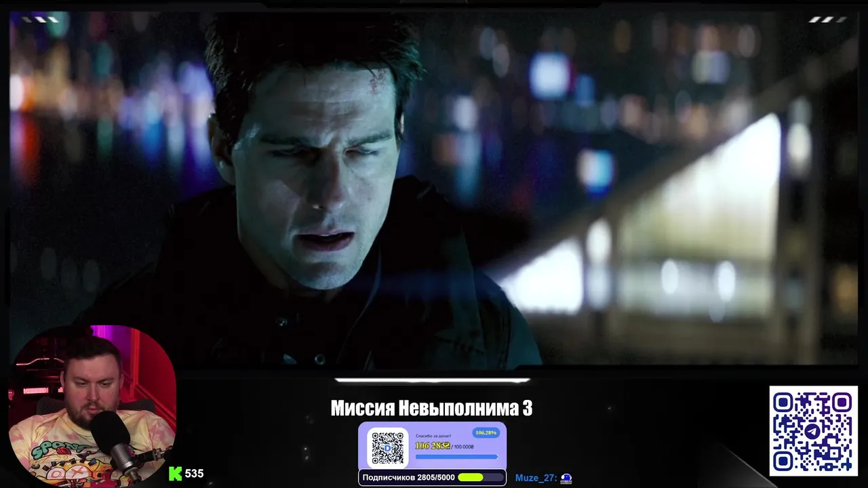Click the username 'Muze_27:'

click(x=536, y=478)
